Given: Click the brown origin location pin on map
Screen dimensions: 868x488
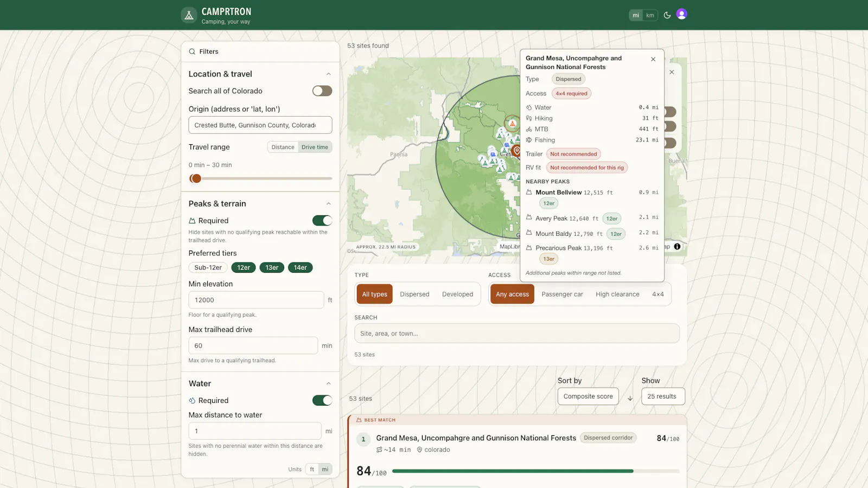Looking at the screenshot, I should point(517,151).
